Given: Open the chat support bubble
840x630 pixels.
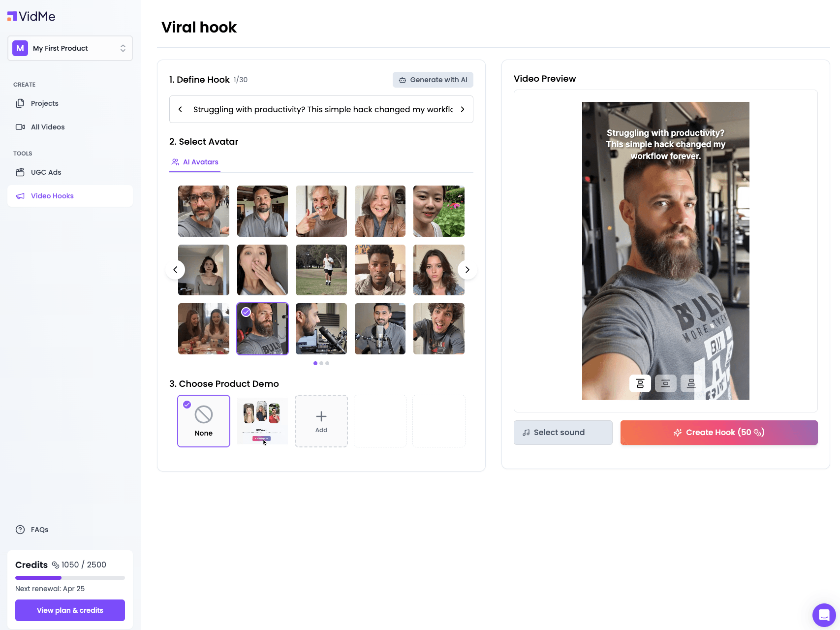Looking at the screenshot, I should point(824,615).
